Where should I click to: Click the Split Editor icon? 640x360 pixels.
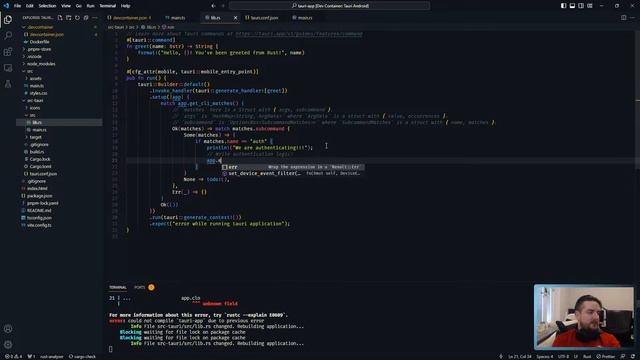(x=624, y=18)
